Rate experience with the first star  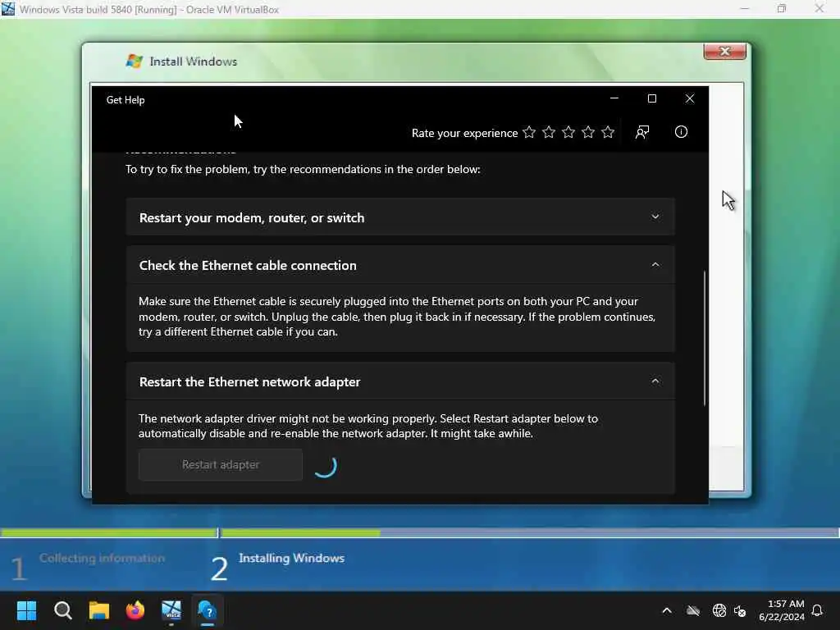529,132
